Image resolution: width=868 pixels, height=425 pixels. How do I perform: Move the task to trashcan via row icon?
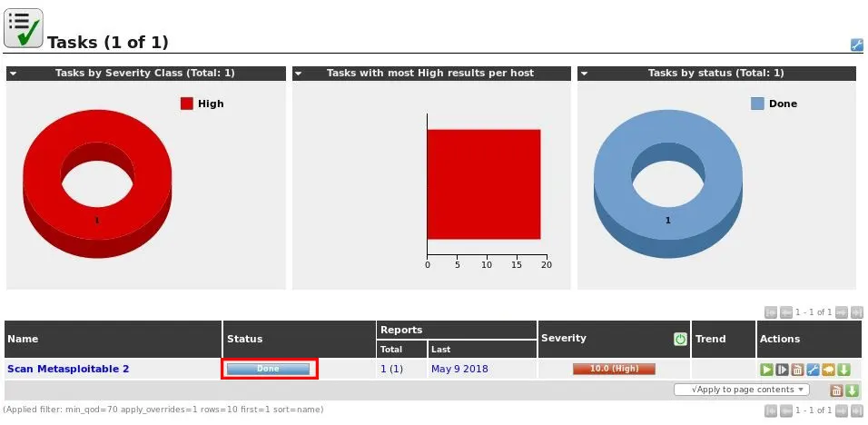(797, 370)
